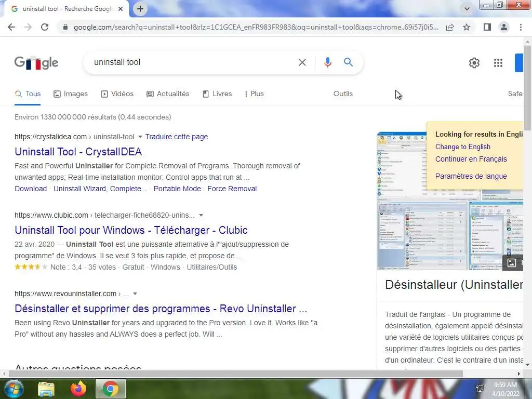Image resolution: width=532 pixels, height=399 pixels.
Task: Open 'Uninstall Wizard, Complete...' sitelink
Action: click(x=100, y=189)
